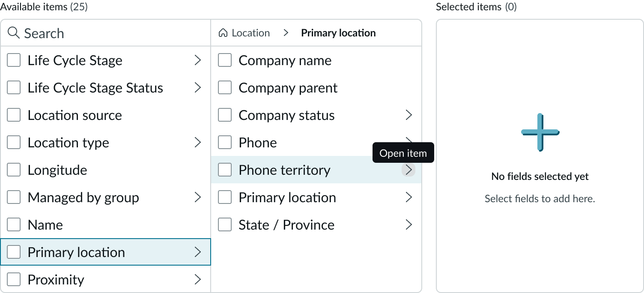Expand Proximity chevron
This screenshot has width=644, height=293.
(197, 280)
